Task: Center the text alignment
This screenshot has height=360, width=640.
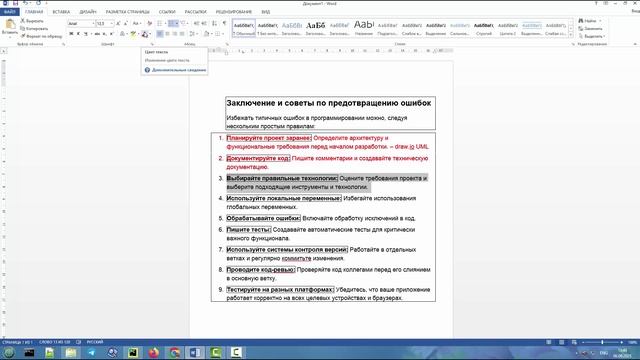Action: [x=167, y=34]
